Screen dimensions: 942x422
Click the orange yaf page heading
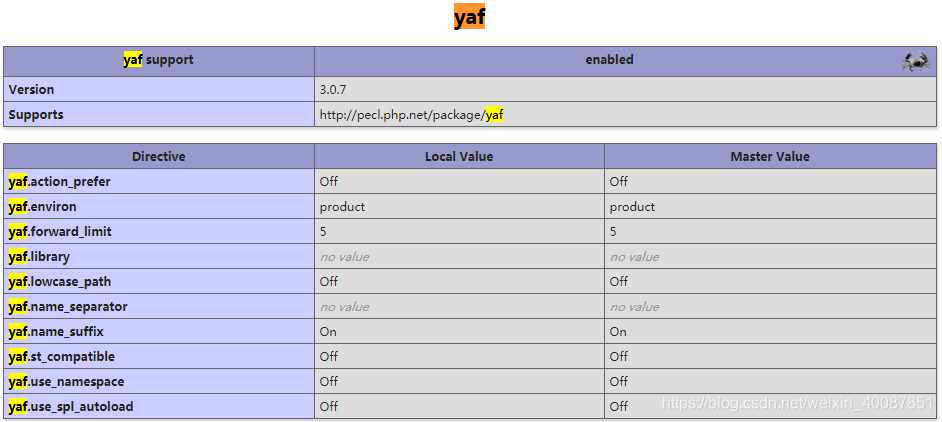point(469,18)
